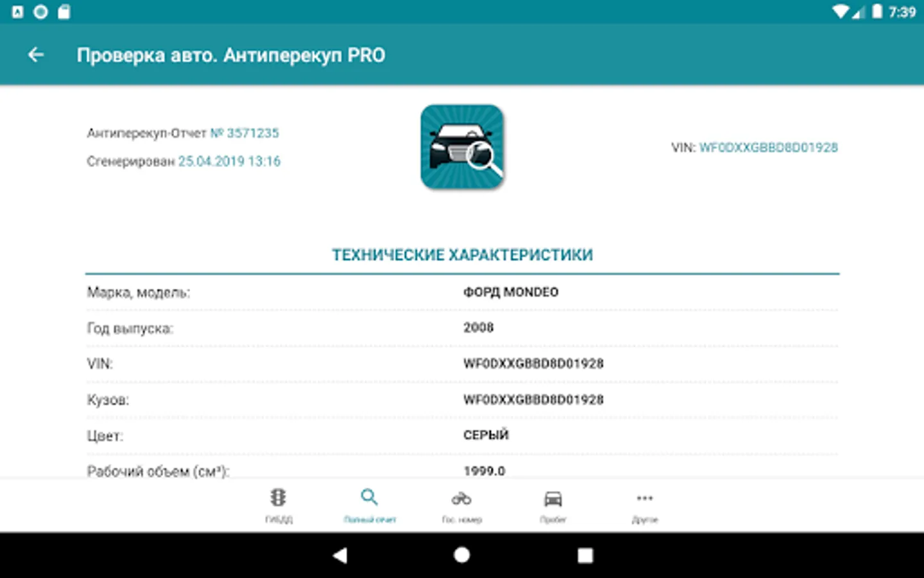Click the label Рабочий объем (см³):
This screenshot has width=924, height=578.
click(158, 471)
